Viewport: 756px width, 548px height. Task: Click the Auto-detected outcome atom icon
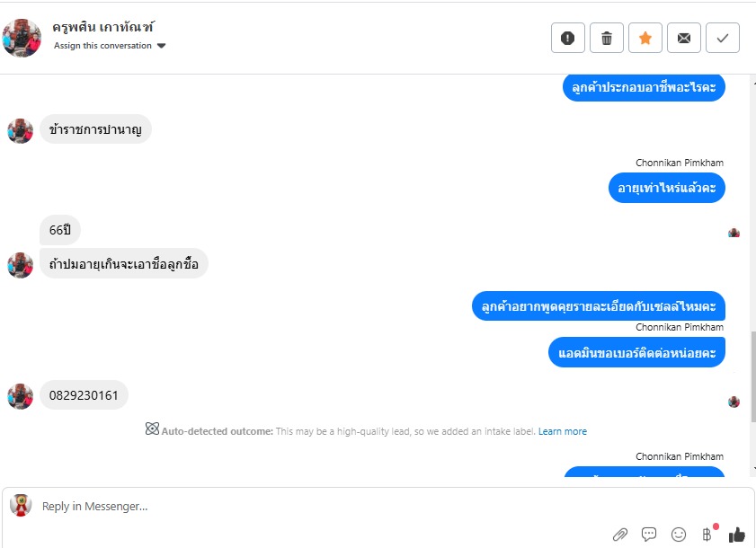[152, 429]
